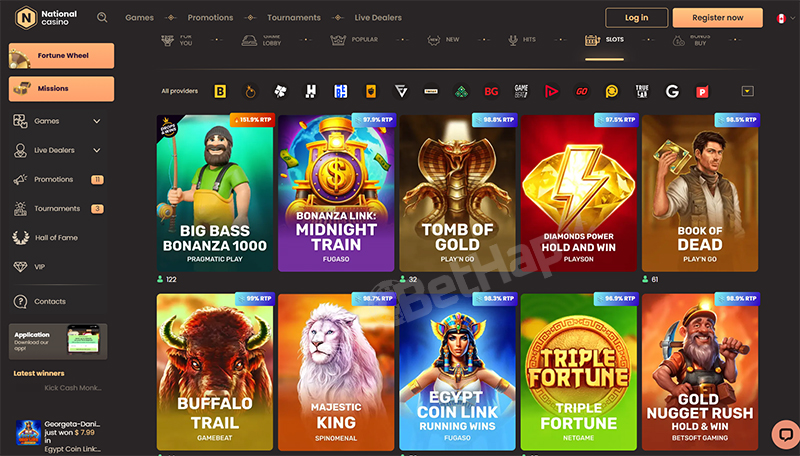Open the Hits category tab
Screen dimensions: 800x456
(522, 40)
